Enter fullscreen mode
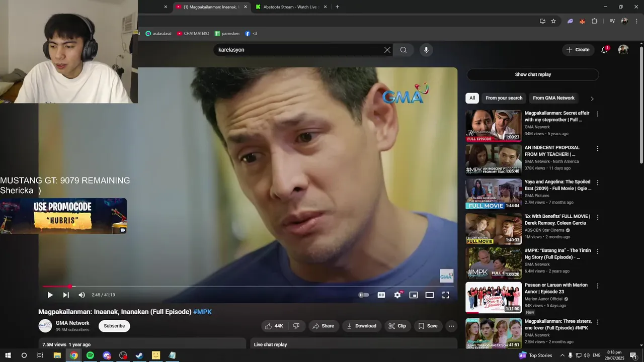This screenshot has width=644, height=362. tap(446, 295)
